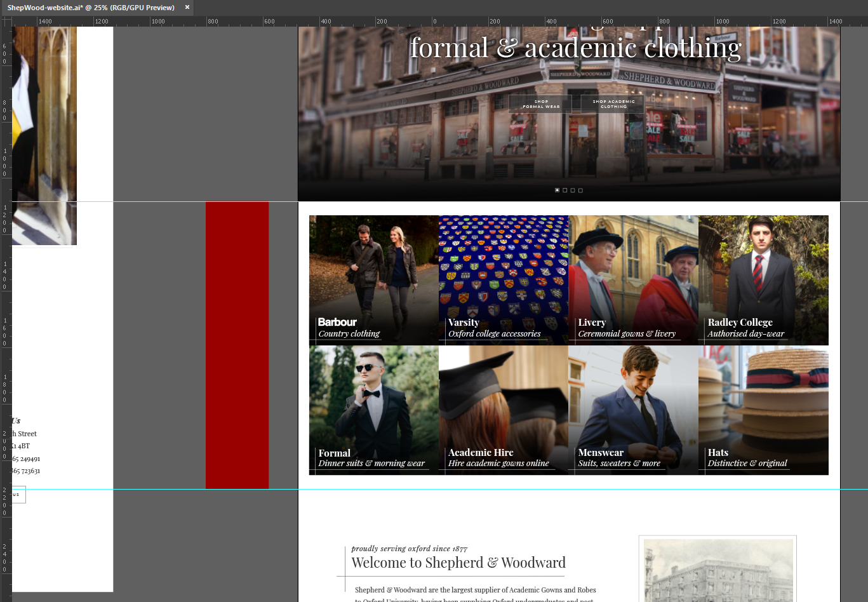The width and height of the screenshot is (868, 602).
Task: Click the ruler origin corner box
Action: point(6,21)
